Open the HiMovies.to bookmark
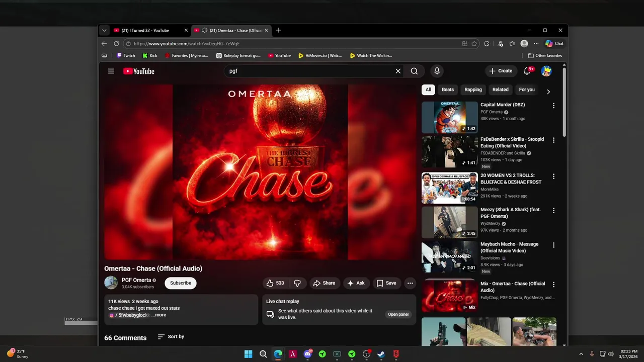 click(x=320, y=56)
